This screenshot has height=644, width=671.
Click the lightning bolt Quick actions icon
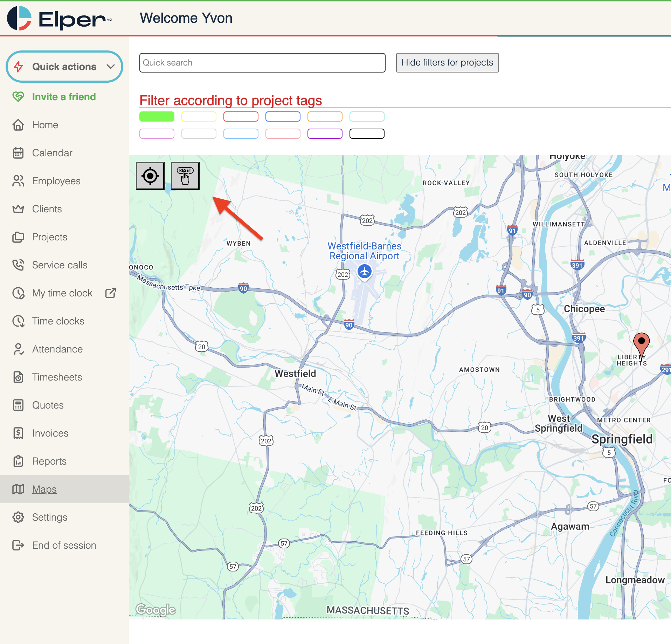[19, 67]
